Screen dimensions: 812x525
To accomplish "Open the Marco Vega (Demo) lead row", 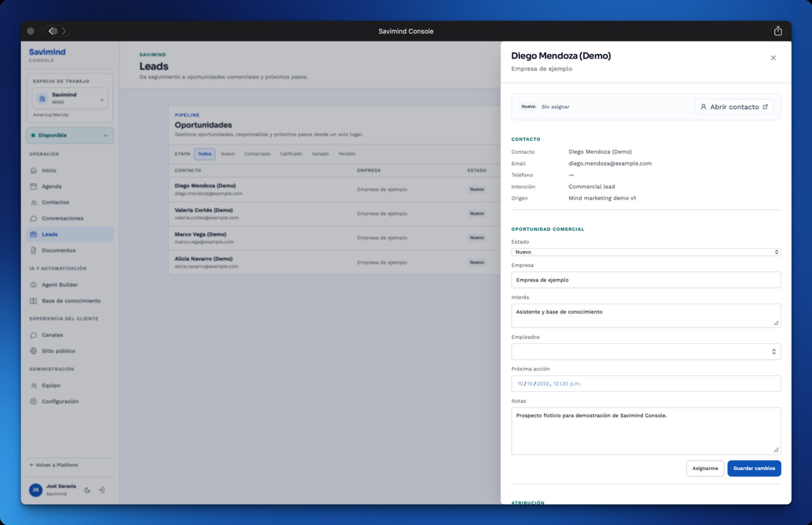I will [x=335, y=238].
